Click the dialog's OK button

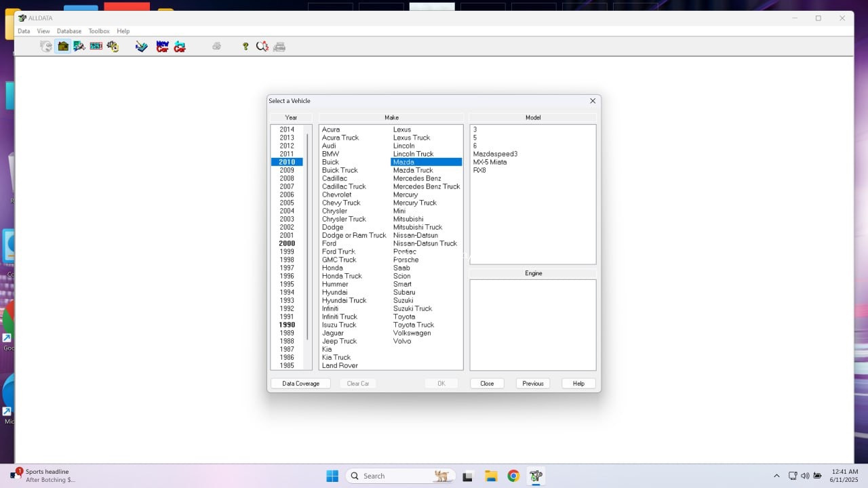click(x=441, y=384)
